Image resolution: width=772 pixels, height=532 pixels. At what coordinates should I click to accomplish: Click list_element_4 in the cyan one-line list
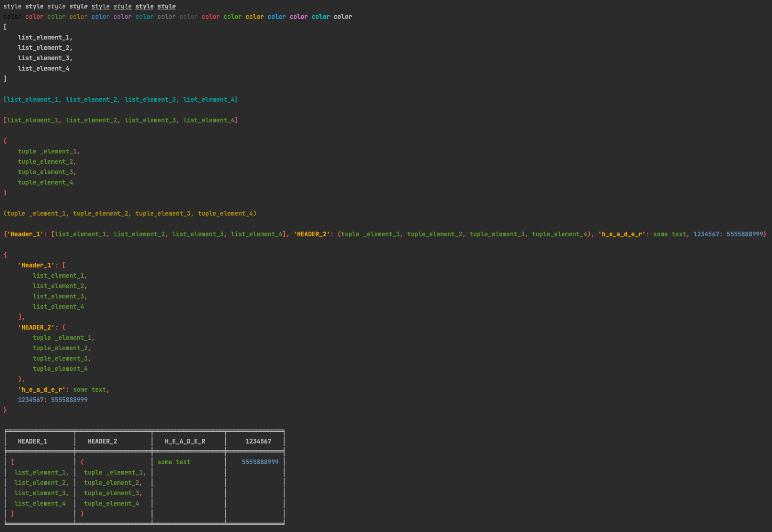[209, 99]
